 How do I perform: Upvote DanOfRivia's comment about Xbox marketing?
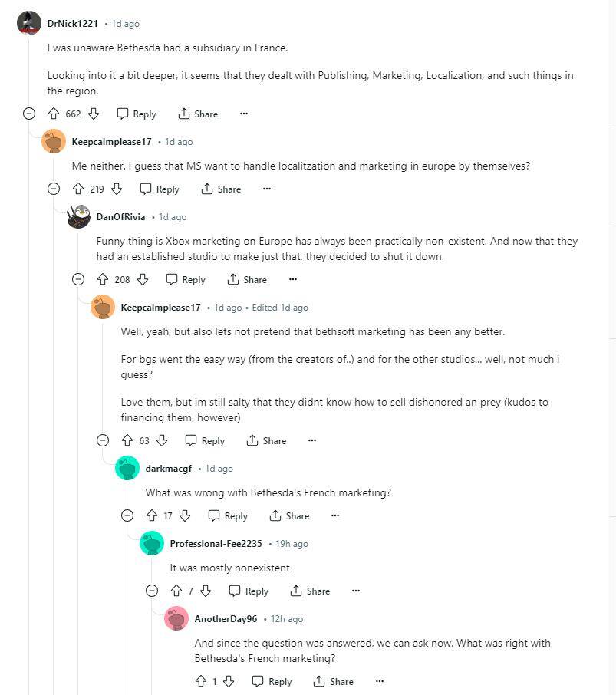point(103,279)
